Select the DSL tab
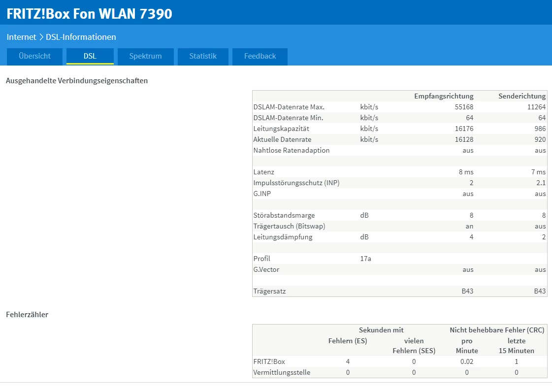The height and width of the screenshot is (392, 552). [x=90, y=56]
